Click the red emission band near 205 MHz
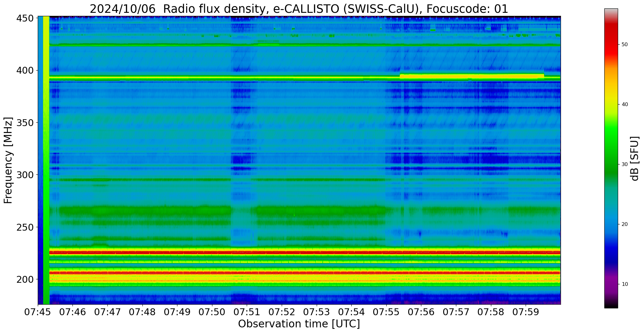 [305, 272]
